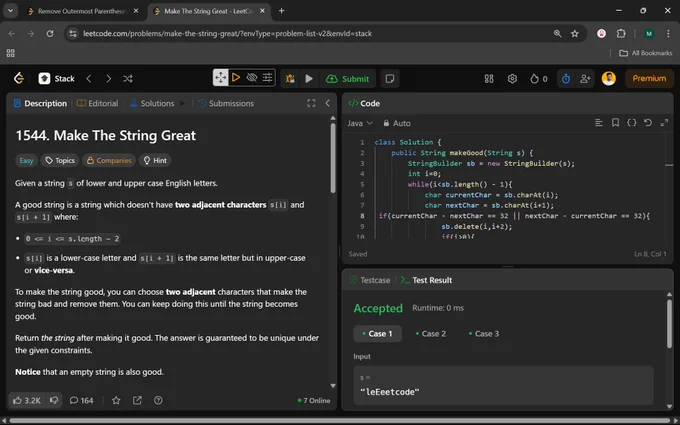Go to next problem arrow
Viewport: 680px width, 425px height.
pyautogui.click(x=108, y=78)
